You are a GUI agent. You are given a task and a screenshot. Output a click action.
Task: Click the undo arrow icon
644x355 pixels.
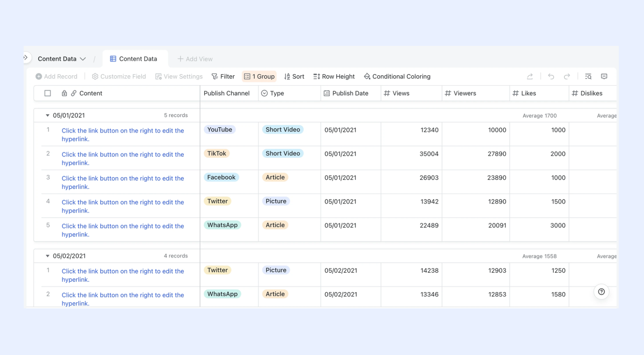(x=551, y=76)
